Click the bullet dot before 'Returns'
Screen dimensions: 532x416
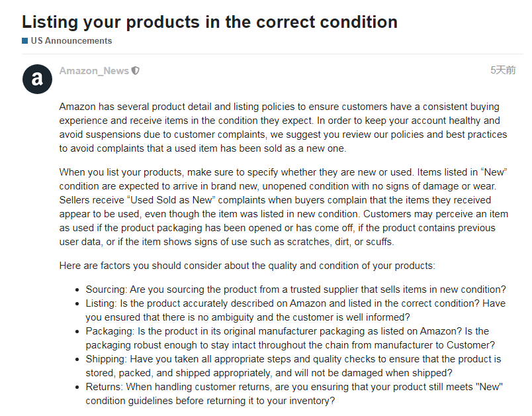tap(77, 388)
